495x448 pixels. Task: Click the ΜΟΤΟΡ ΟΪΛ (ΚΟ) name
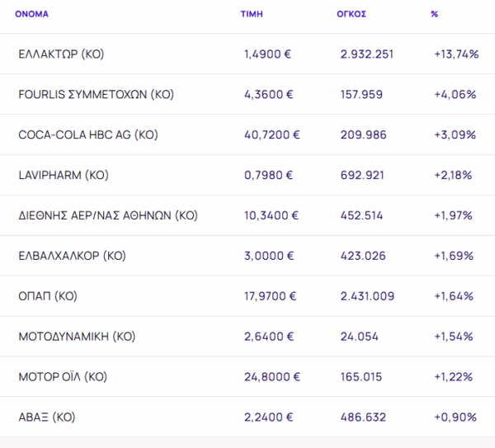click(x=63, y=377)
